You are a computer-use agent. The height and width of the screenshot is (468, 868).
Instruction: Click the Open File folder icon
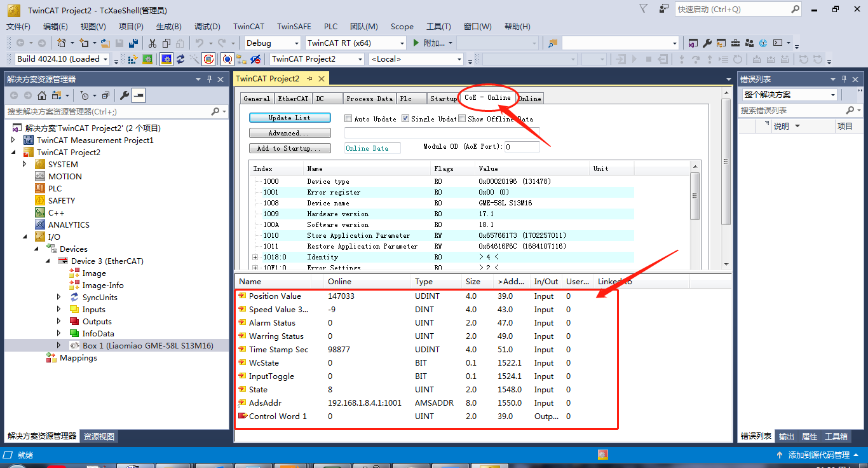click(105, 43)
